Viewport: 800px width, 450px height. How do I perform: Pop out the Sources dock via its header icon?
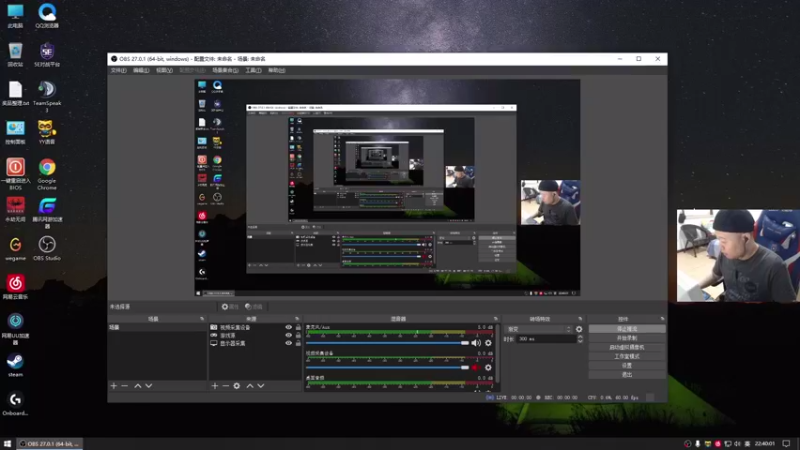click(x=297, y=319)
